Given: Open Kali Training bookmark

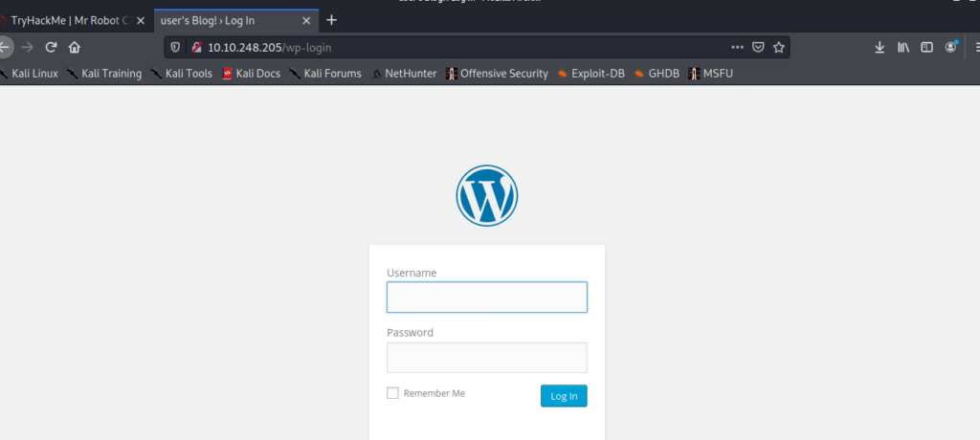Looking at the screenshot, I should coord(104,74).
